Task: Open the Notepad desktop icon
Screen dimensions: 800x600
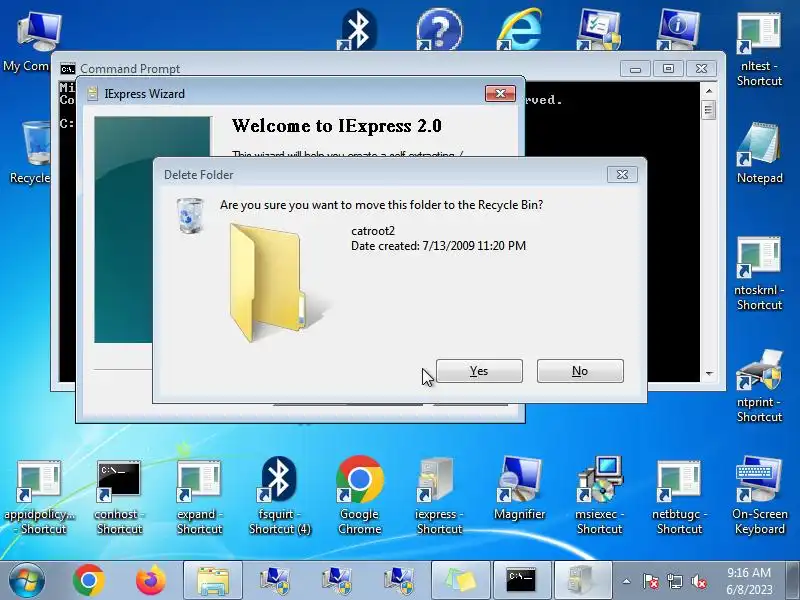Action: 759,153
